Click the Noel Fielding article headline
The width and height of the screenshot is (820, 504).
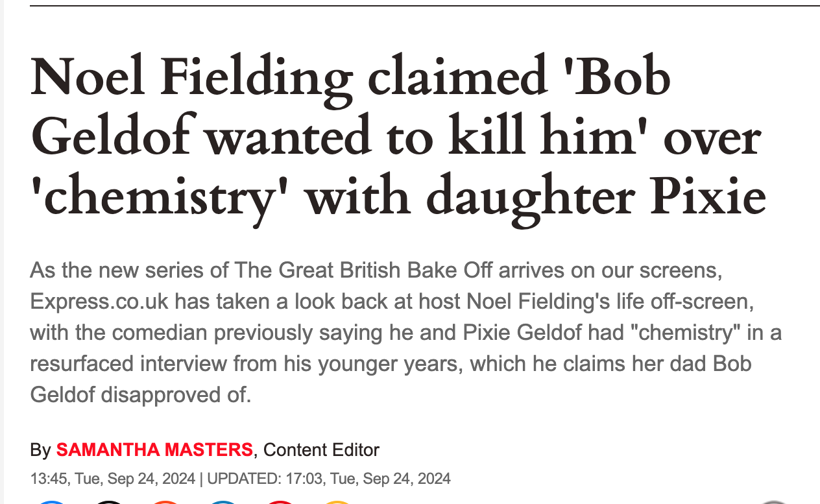click(398, 138)
